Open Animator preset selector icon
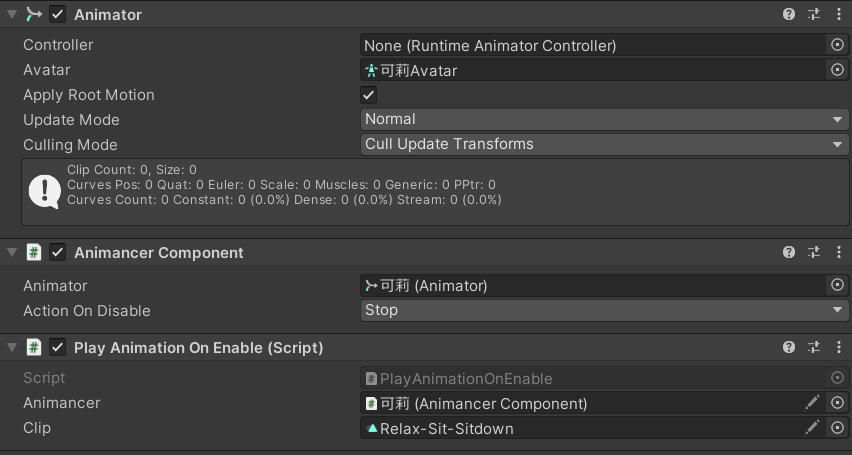The height and width of the screenshot is (455, 852). coord(814,14)
